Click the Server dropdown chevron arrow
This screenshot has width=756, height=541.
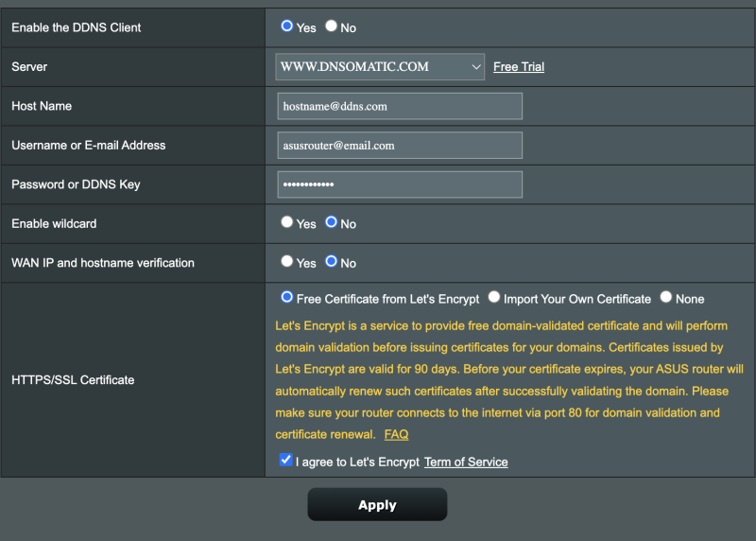coord(476,66)
